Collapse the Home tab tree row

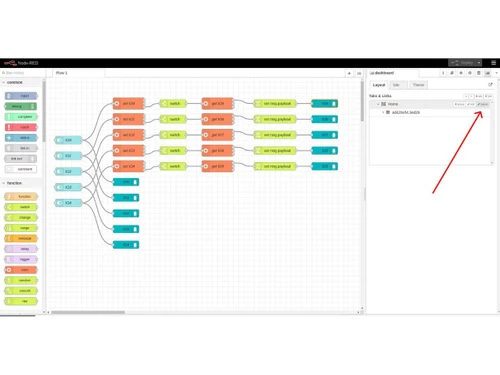378,104
